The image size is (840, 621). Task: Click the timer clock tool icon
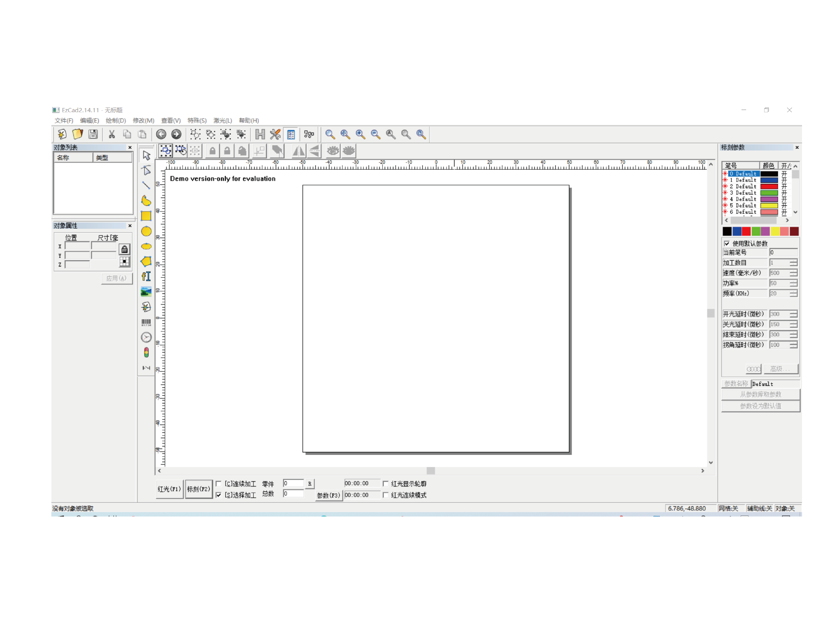coord(146,338)
